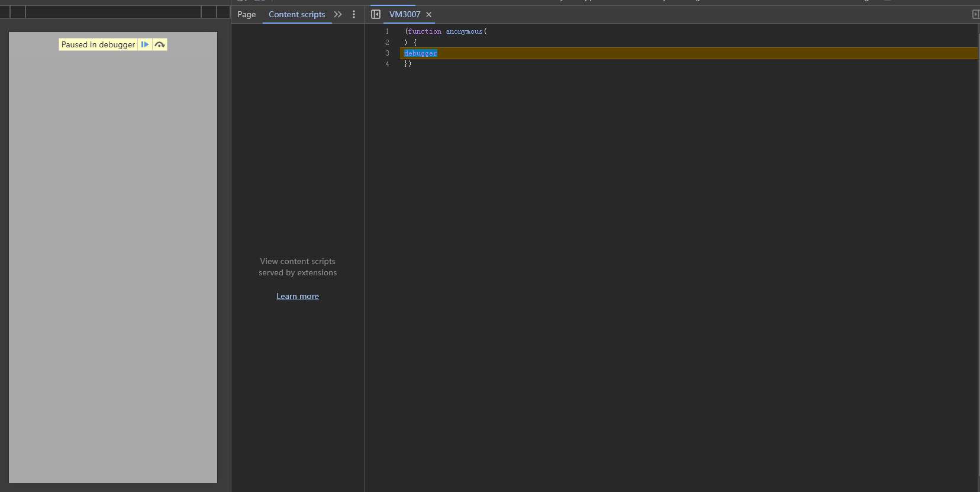Hide the navigator sidebar panel

(x=376, y=14)
